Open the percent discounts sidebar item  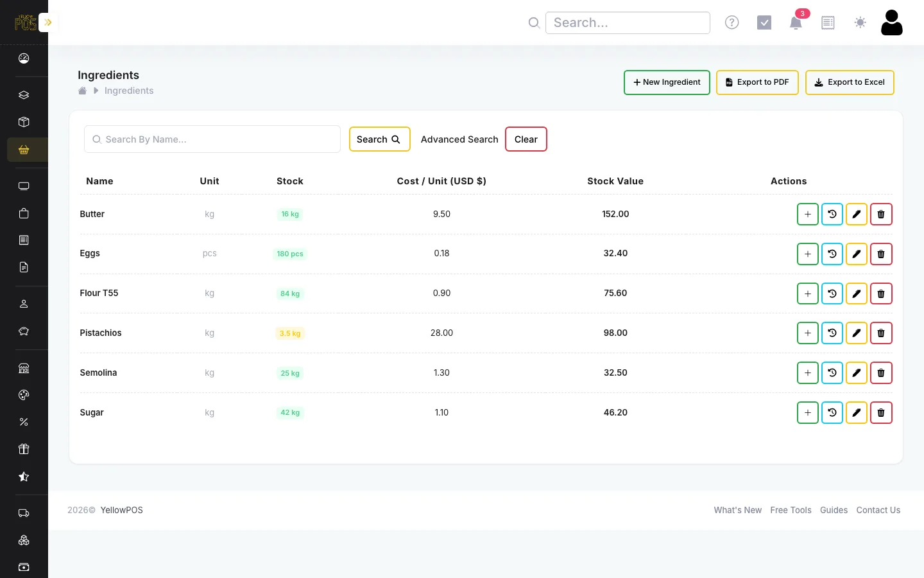tap(24, 422)
